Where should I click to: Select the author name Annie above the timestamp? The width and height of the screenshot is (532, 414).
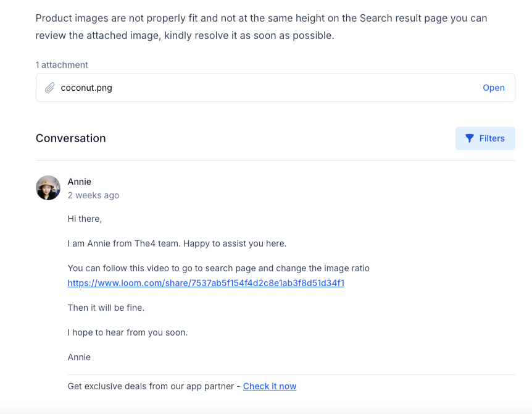79,182
